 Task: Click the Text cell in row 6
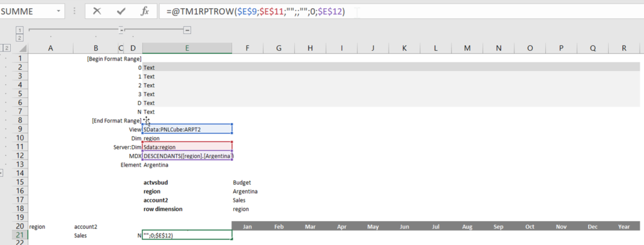click(x=187, y=103)
